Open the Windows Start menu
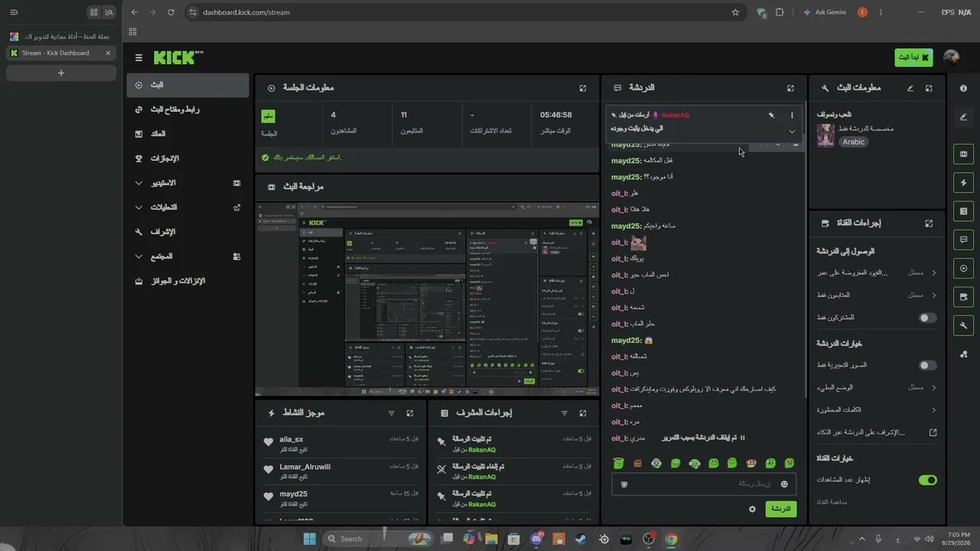Viewport: 980px width, 551px height. tap(309, 539)
